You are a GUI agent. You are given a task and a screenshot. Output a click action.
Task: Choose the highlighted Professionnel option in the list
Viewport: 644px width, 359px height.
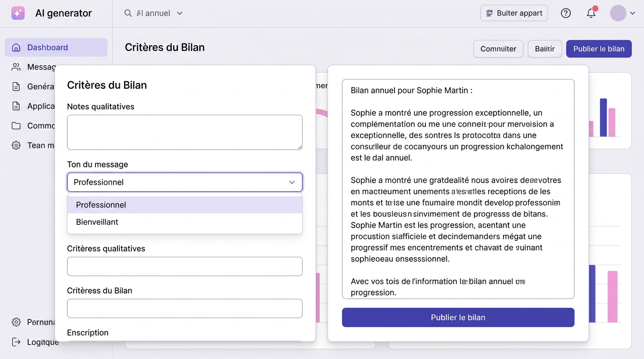[x=185, y=205]
